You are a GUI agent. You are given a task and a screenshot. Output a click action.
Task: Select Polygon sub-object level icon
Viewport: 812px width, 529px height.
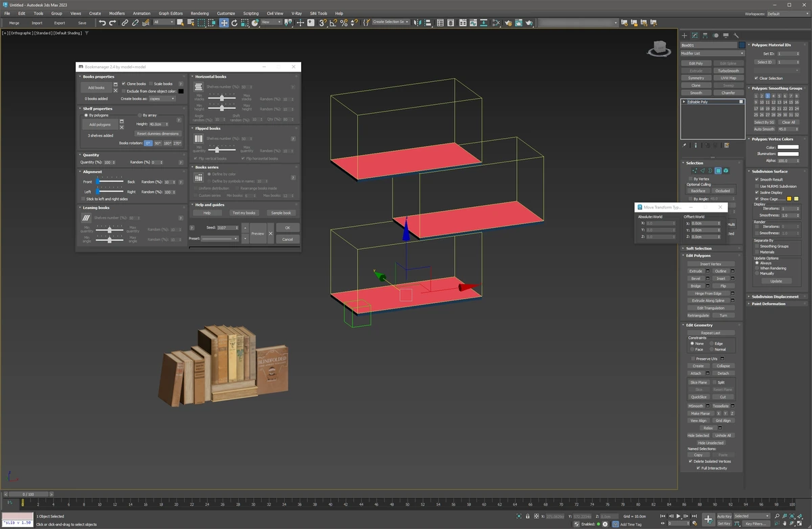718,170
